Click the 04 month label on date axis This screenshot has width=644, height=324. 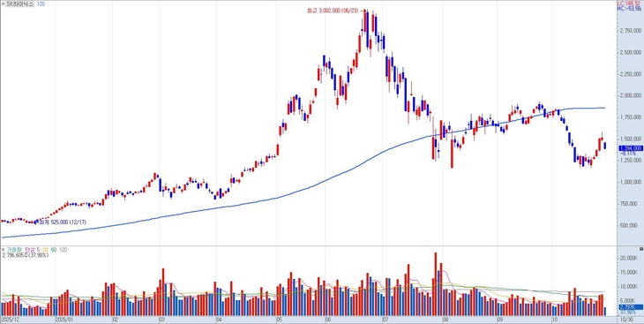[218, 319]
